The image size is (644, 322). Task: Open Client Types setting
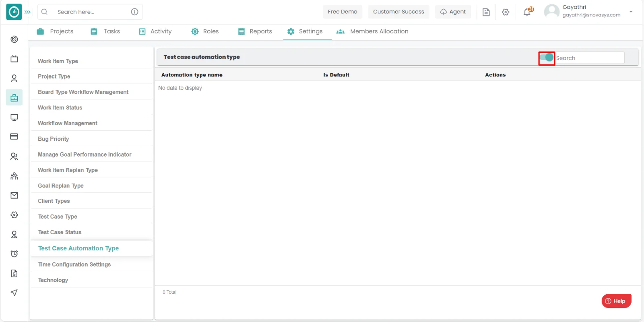[91, 201]
